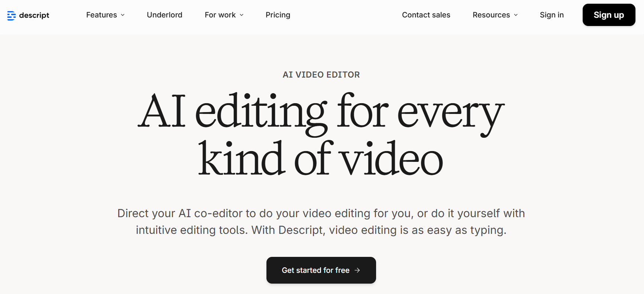The image size is (644, 294).
Task: Open the Features menu
Action: click(x=101, y=15)
